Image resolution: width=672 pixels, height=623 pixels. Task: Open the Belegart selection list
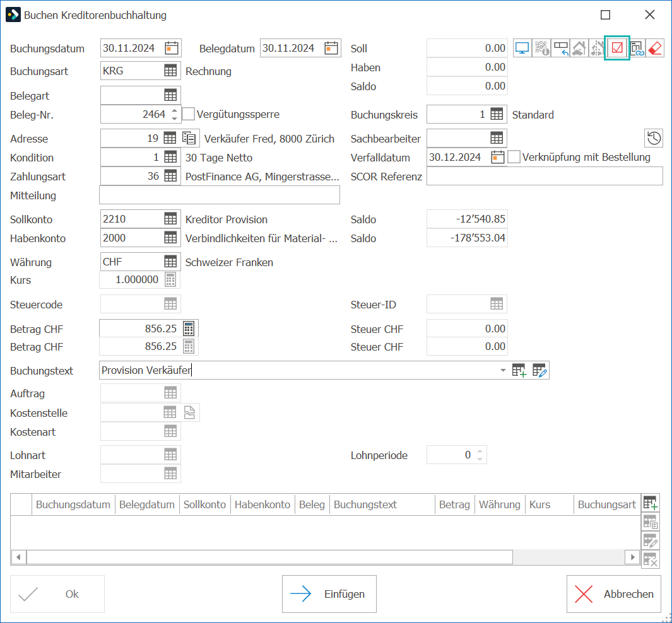tap(170, 95)
